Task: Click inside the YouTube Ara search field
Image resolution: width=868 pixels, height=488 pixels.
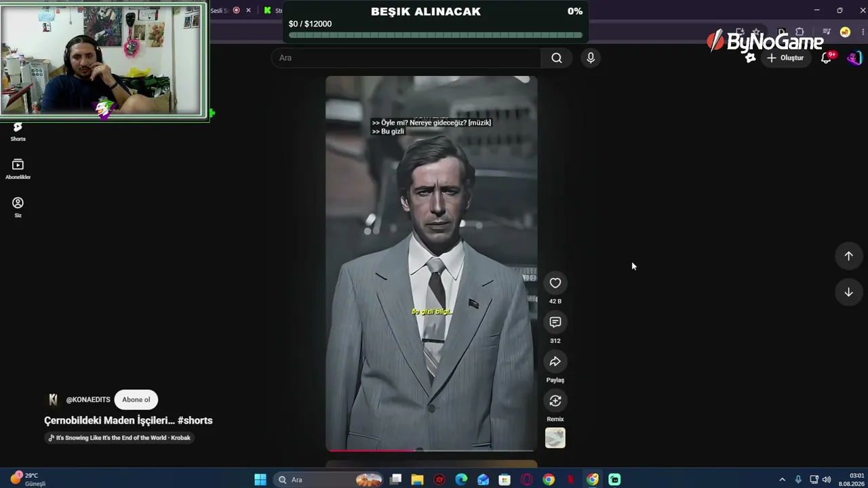Action: [407, 58]
